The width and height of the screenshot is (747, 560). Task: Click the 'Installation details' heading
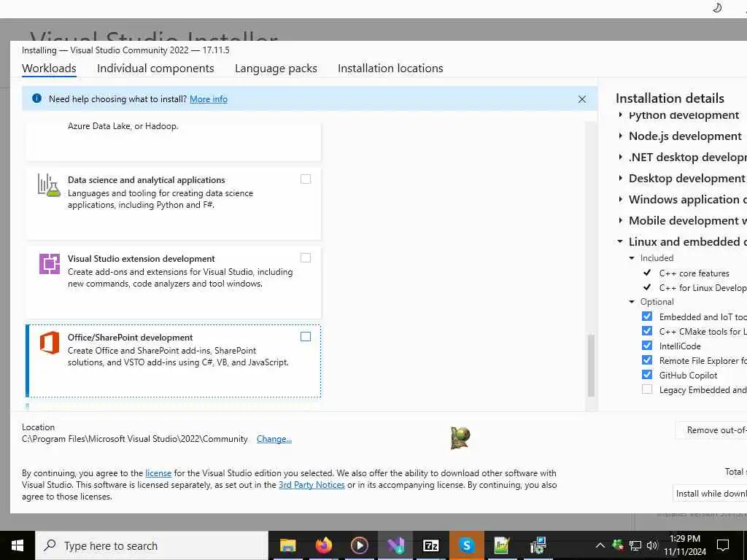pyautogui.click(x=670, y=98)
